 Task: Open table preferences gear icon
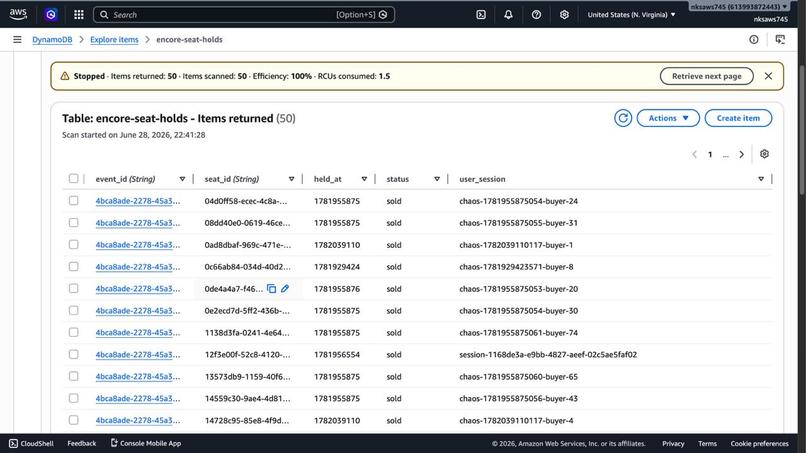tap(764, 154)
